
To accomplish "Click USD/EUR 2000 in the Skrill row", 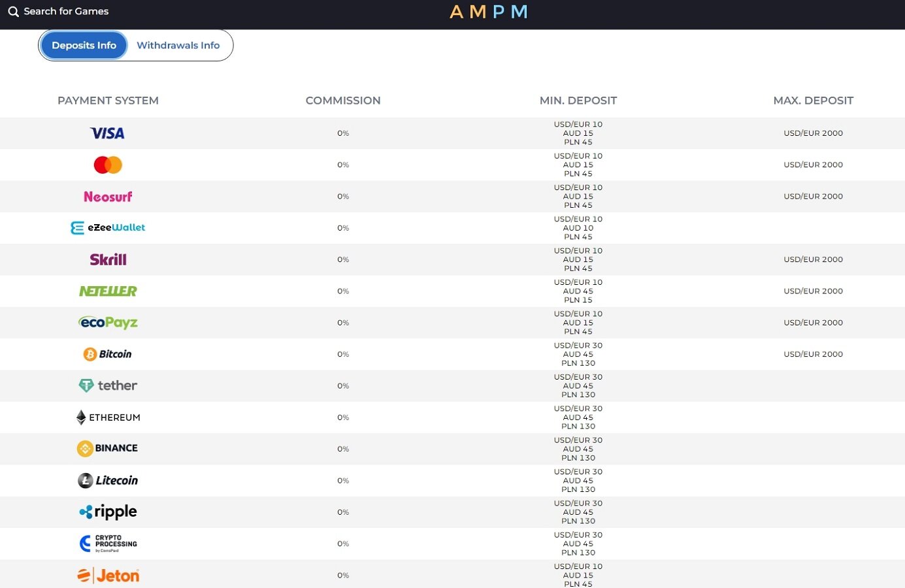I will pyautogui.click(x=814, y=259).
